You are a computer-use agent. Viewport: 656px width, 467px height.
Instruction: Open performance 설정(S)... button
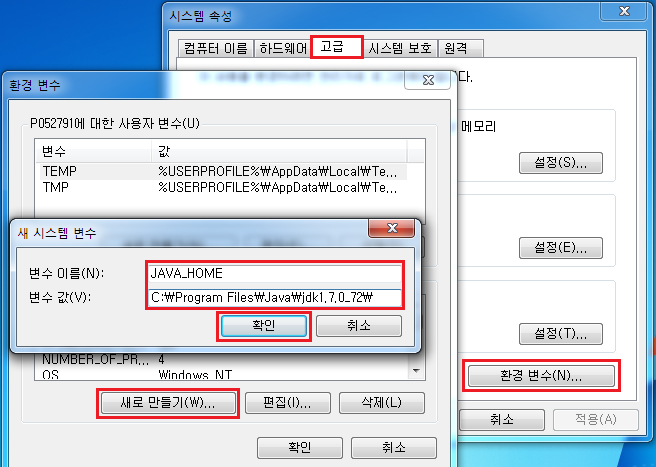561,163
